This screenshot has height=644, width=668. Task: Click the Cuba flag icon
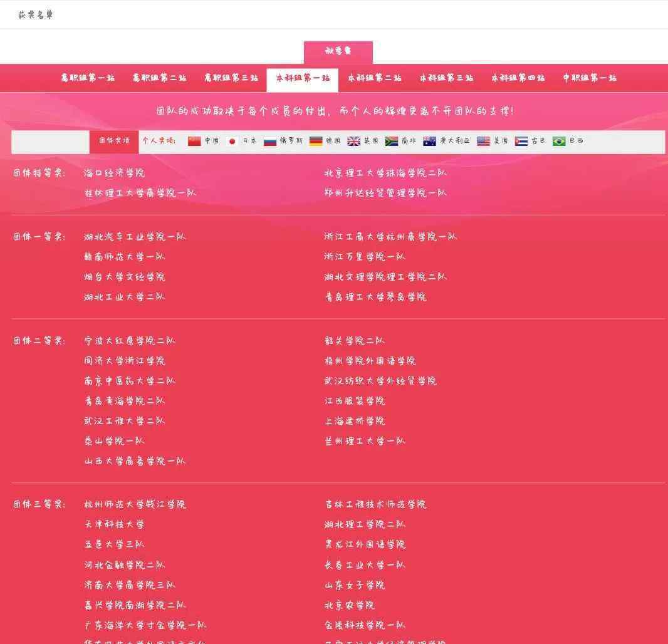[521, 141]
